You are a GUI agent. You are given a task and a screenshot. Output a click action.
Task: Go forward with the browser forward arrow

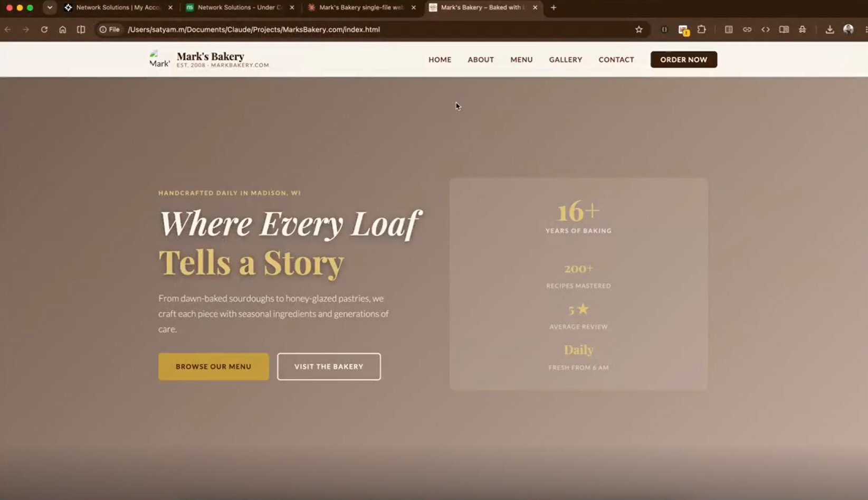point(26,30)
